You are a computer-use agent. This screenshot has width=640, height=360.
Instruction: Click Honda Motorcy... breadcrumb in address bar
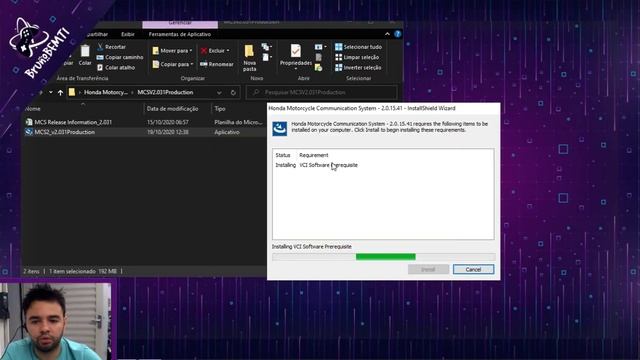[x=106, y=92]
